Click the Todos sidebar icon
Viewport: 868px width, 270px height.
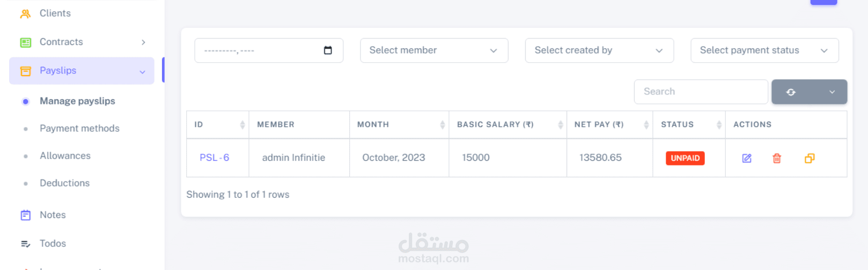pos(25,244)
